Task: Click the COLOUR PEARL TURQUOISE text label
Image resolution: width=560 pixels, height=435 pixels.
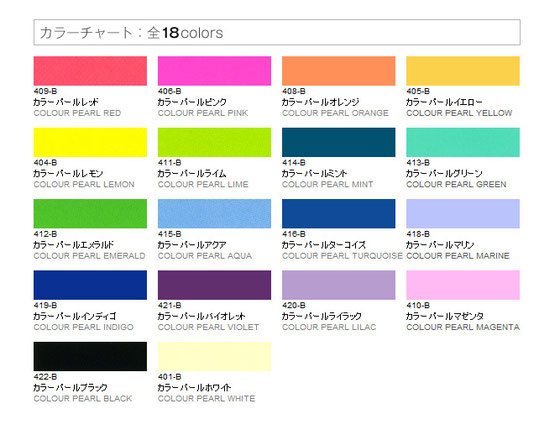Action: [x=342, y=256]
